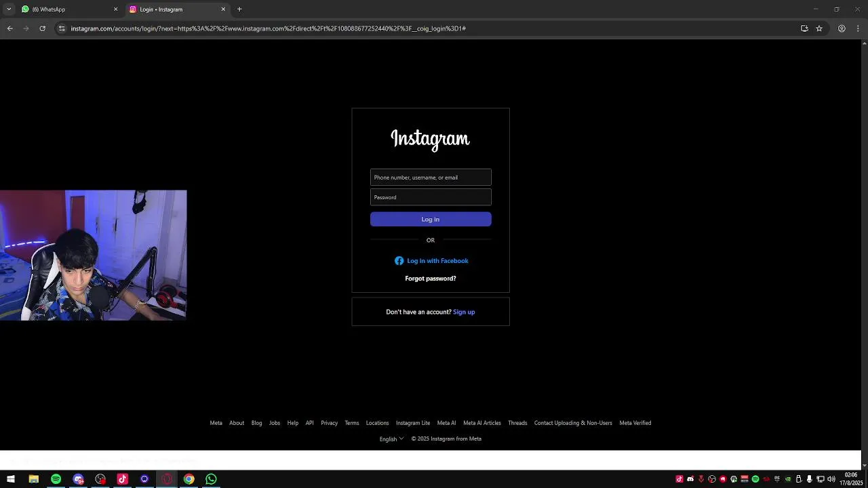868x488 pixels.
Task: Click the system tray TikTok icon
Action: (x=679, y=479)
